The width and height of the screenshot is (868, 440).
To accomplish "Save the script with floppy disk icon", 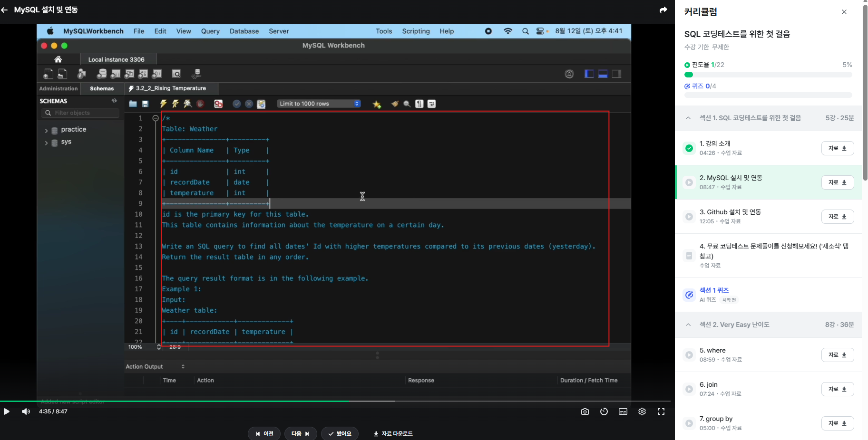I will [x=146, y=104].
